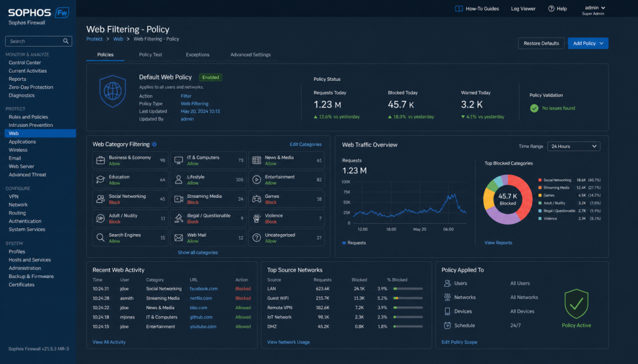
Task: Switch to the Policy Test tab
Action: pos(151,54)
